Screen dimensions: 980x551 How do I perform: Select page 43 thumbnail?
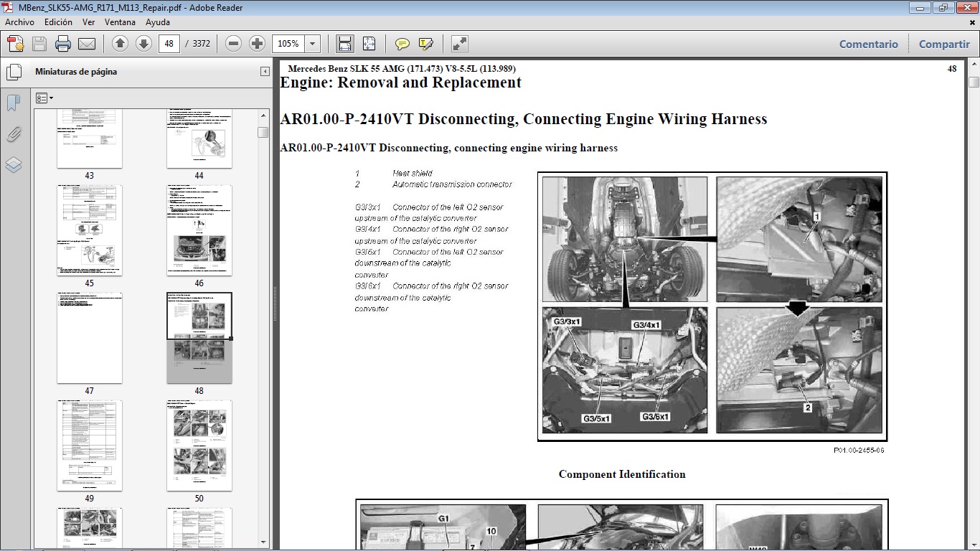pyautogui.click(x=89, y=138)
